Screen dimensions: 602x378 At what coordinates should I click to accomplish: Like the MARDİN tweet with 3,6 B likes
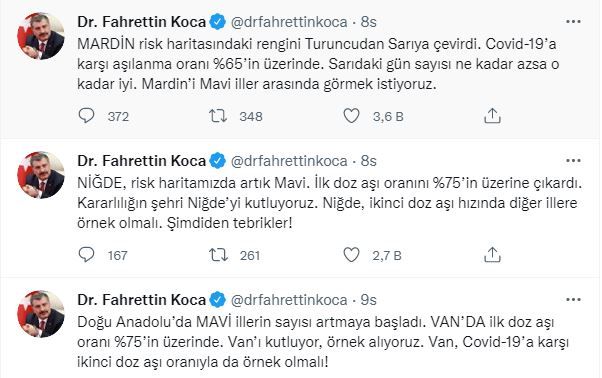point(351,116)
